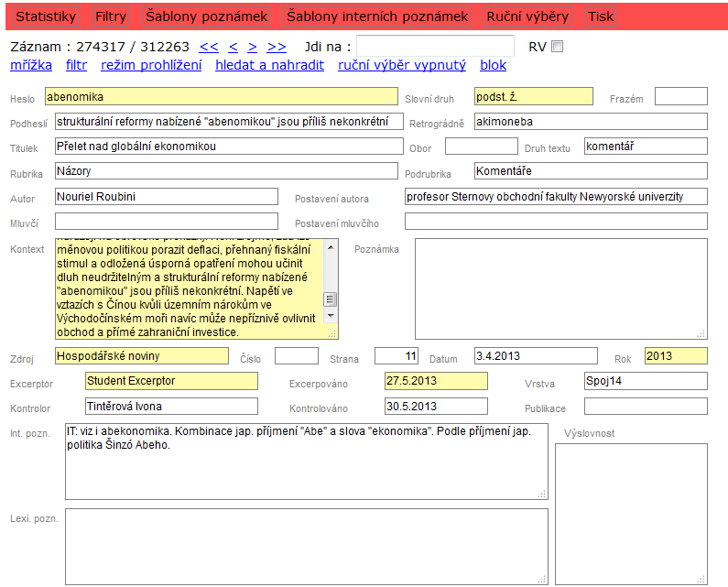Open the Filtry menu
728x587 pixels.
point(111,16)
